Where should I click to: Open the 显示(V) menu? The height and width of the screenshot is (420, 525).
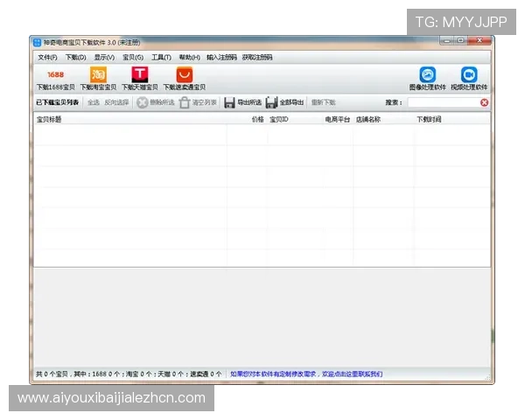click(104, 57)
